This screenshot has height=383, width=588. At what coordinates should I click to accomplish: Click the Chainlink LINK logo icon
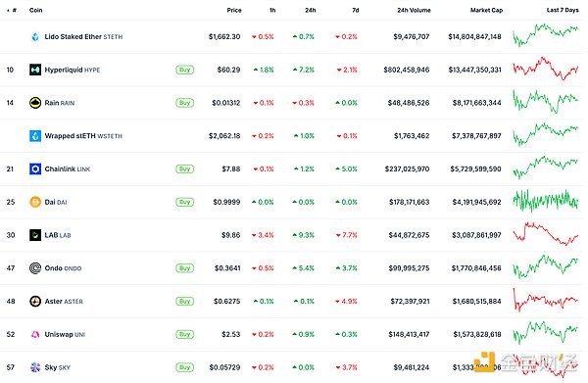tap(35, 169)
